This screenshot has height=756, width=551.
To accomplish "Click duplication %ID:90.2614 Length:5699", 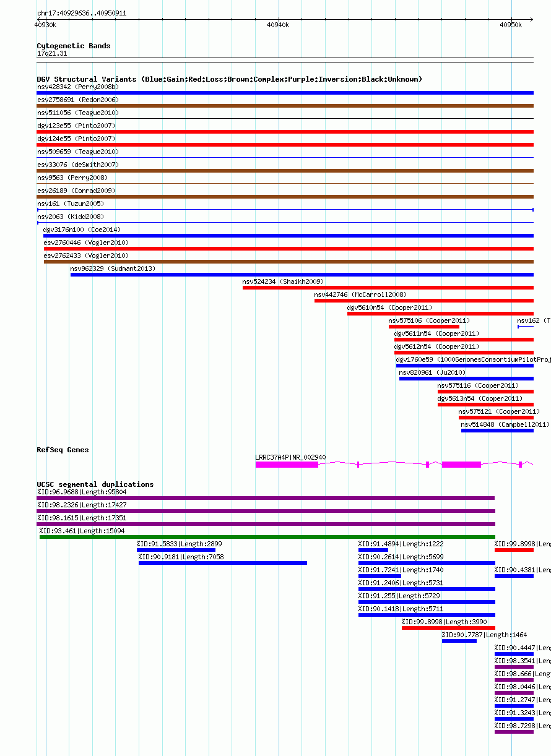I will click(x=427, y=563).
